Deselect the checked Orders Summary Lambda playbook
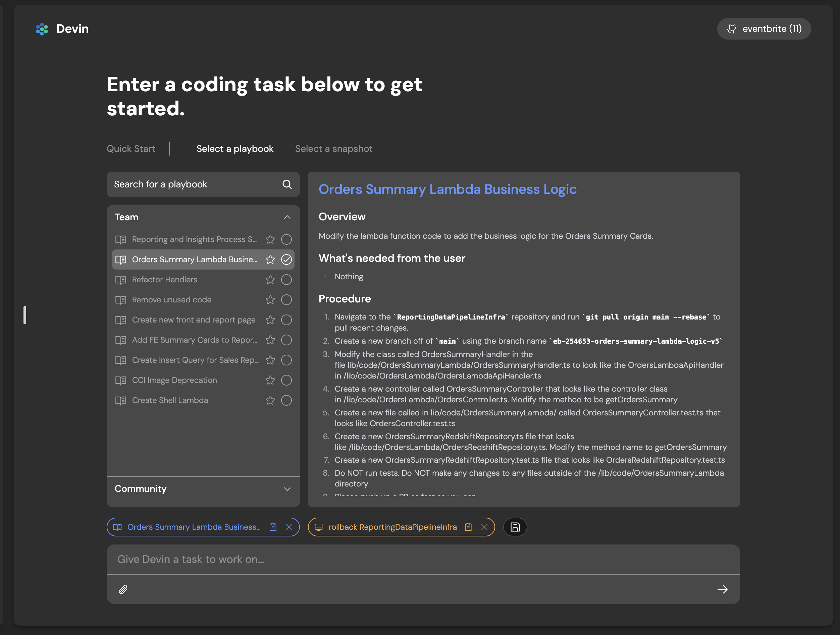This screenshot has height=635, width=840. point(286,259)
